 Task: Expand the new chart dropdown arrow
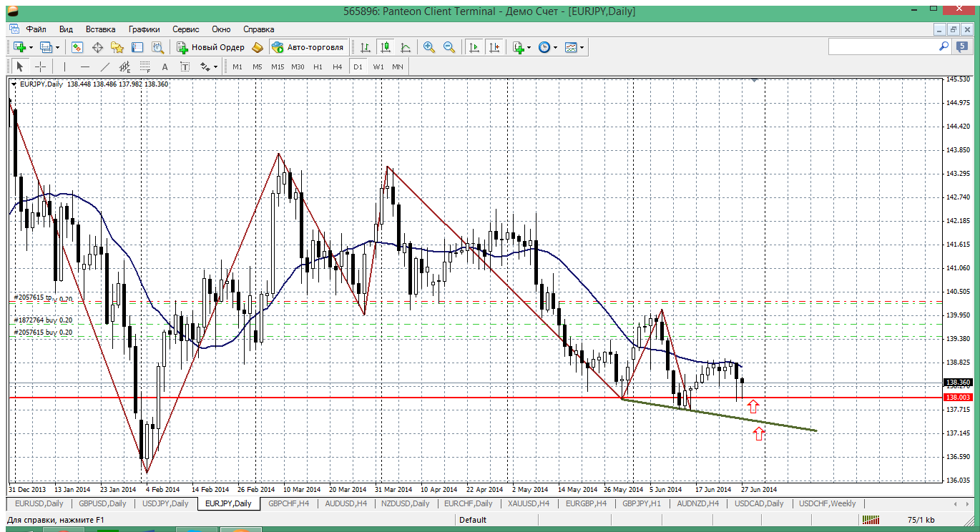click(x=31, y=47)
